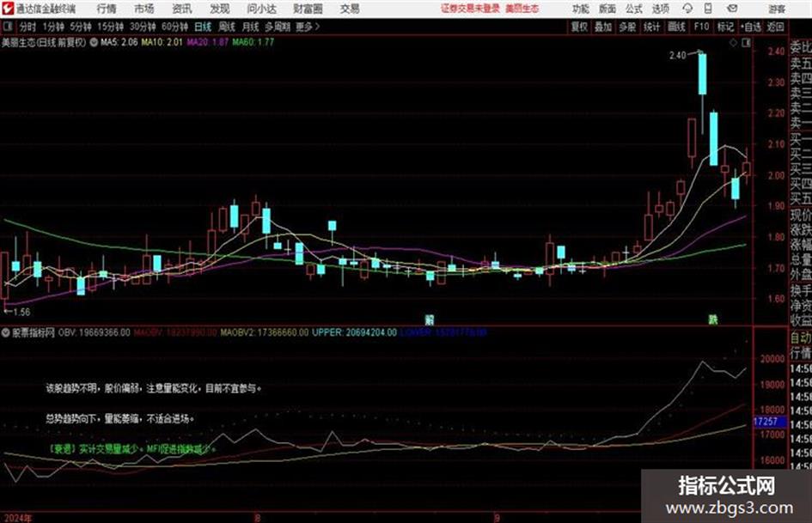Open the mobile phone icon

click(x=708, y=9)
